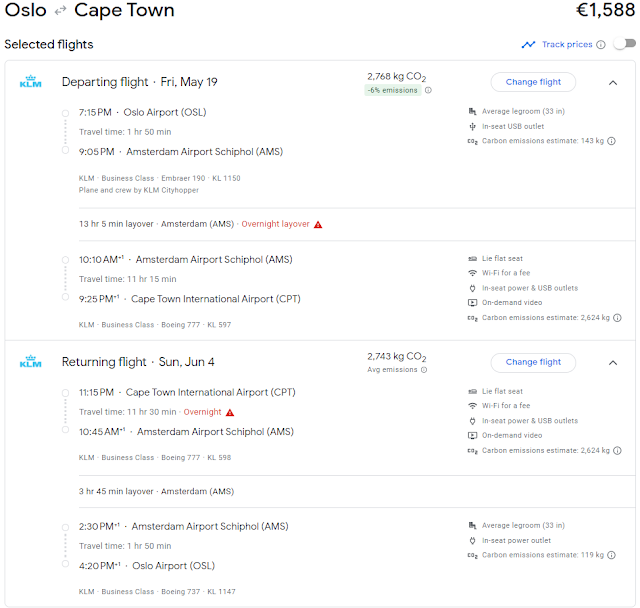Click the KLM logo beside Returning flight
640x608 pixels.
31,361
